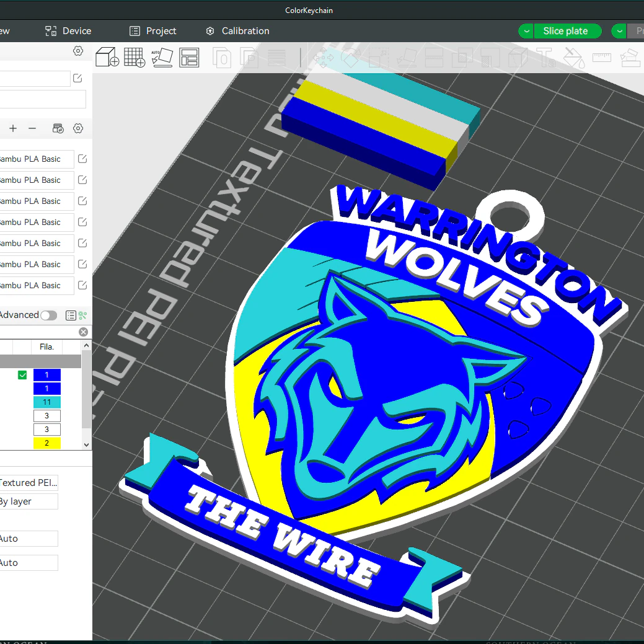
Task: Remove a filament with minus icon
Action: tap(32, 128)
